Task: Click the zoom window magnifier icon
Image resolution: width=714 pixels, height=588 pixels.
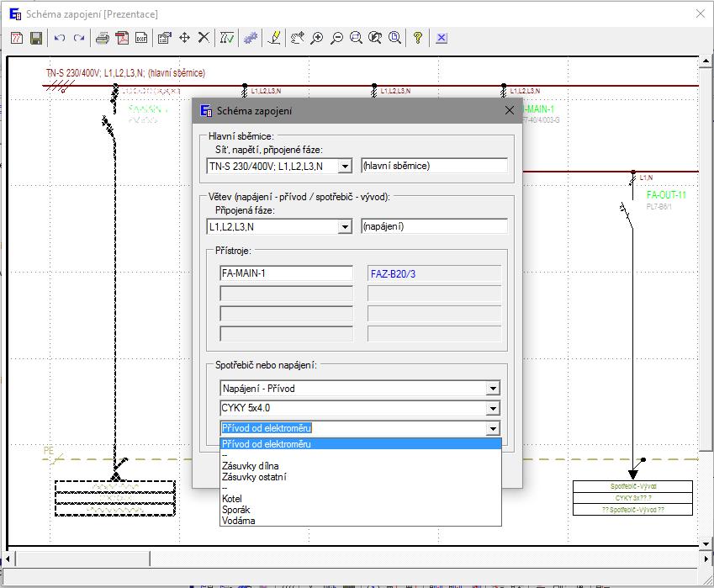Action: (356, 38)
